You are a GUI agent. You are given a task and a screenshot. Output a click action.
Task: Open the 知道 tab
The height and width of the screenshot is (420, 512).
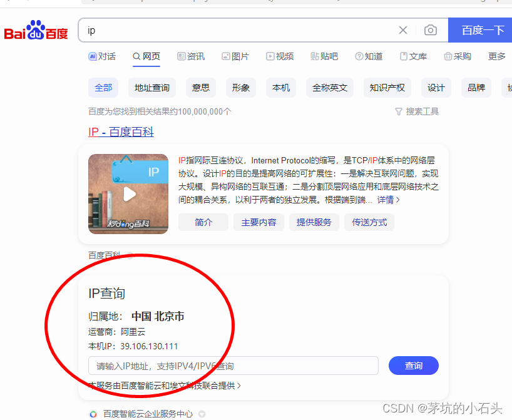(x=369, y=56)
